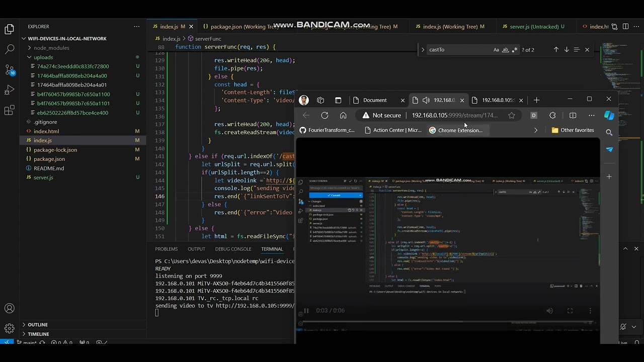
Task: Open new tab in browser
Action: (536, 100)
